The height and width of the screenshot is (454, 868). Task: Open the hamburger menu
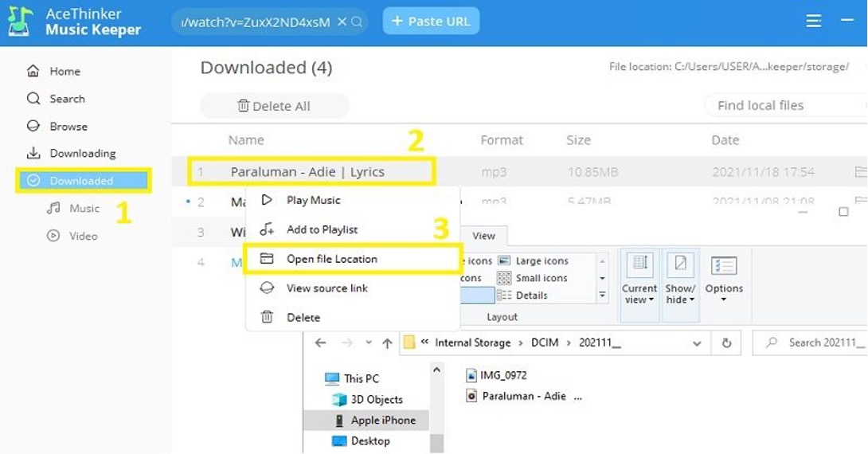pos(813,21)
